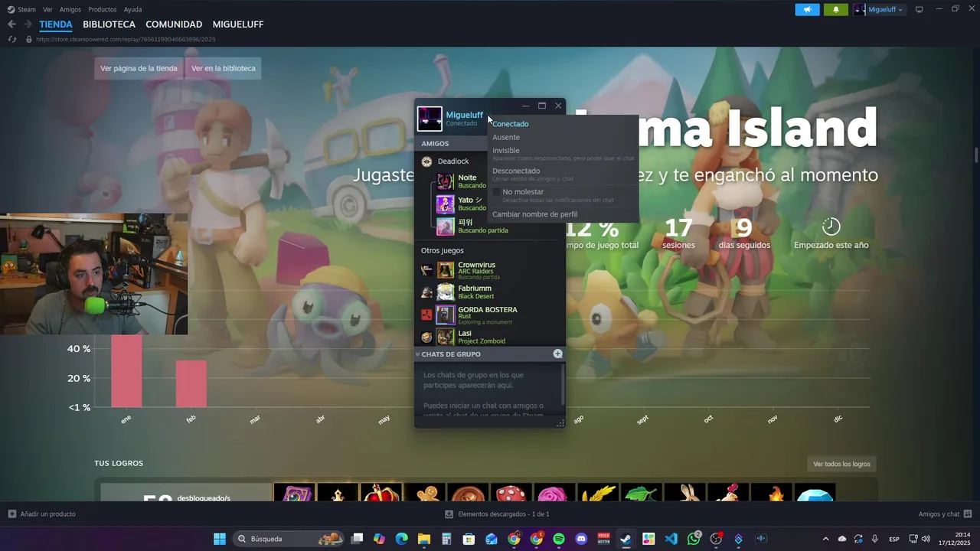
Task: Click the Otros juegos group label
Action: coord(442,250)
